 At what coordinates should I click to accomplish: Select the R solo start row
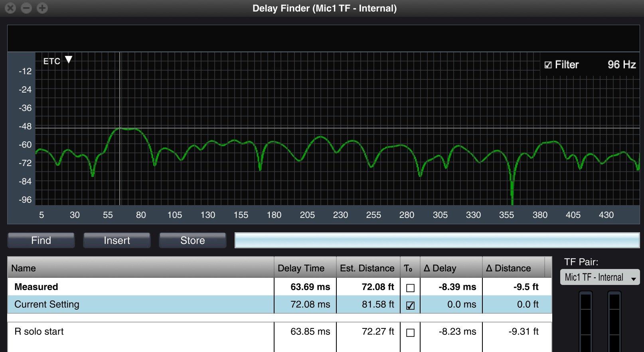280,332
